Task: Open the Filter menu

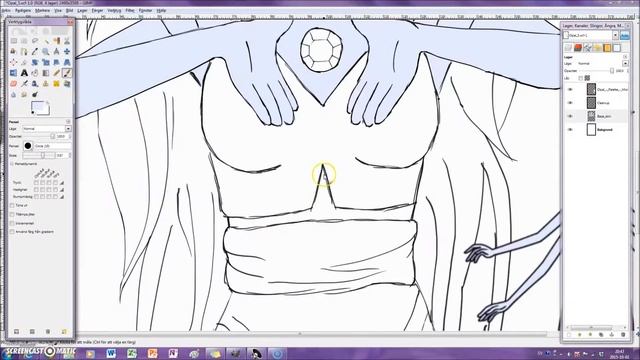Action: (x=130, y=11)
